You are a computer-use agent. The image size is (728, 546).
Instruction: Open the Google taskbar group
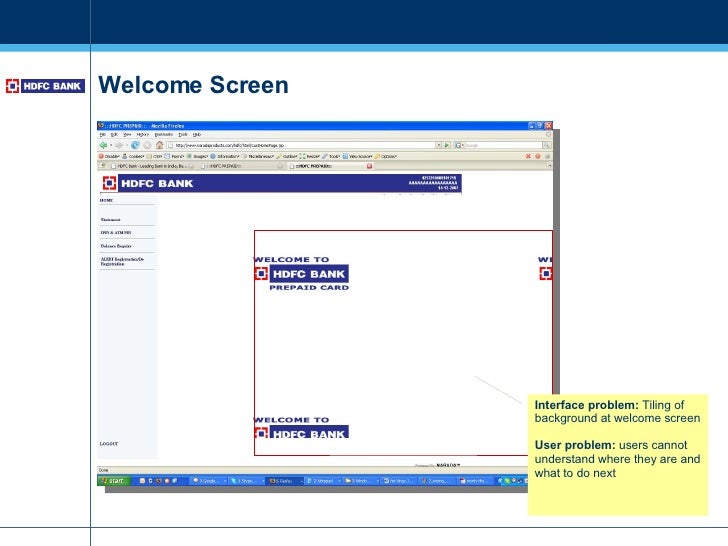coord(208,481)
